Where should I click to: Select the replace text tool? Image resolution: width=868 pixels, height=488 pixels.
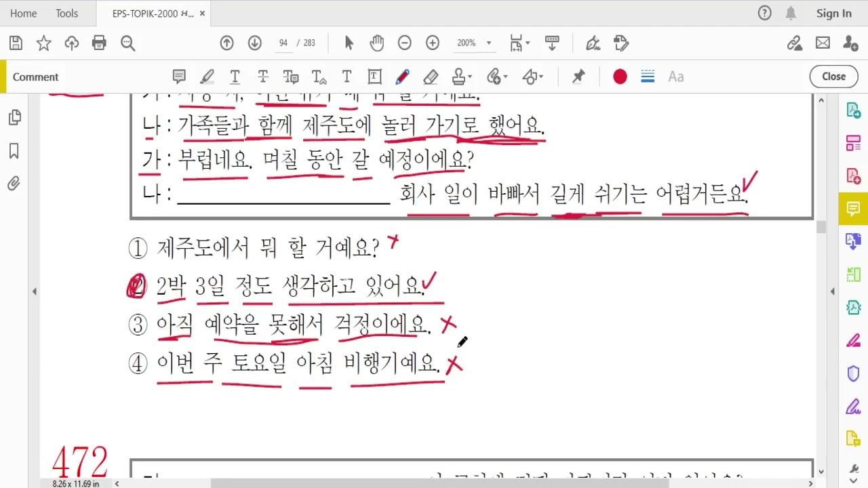tap(291, 77)
